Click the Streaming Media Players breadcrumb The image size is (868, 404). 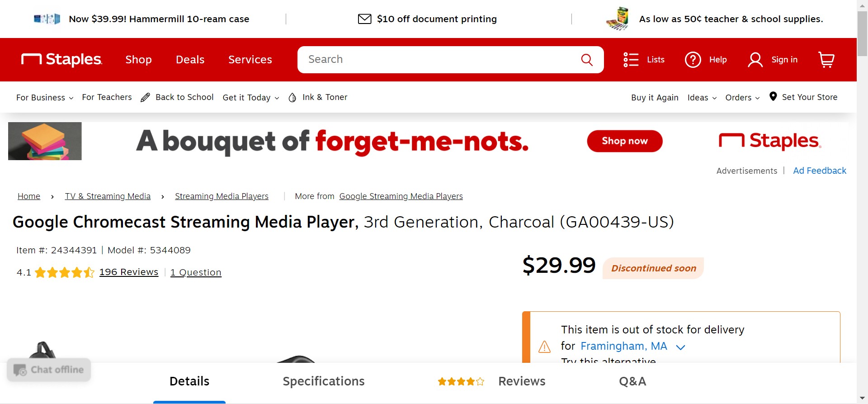tap(222, 196)
